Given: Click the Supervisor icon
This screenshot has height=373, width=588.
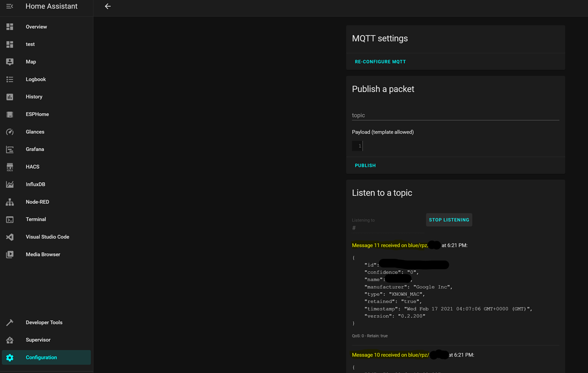Looking at the screenshot, I should click(x=10, y=340).
